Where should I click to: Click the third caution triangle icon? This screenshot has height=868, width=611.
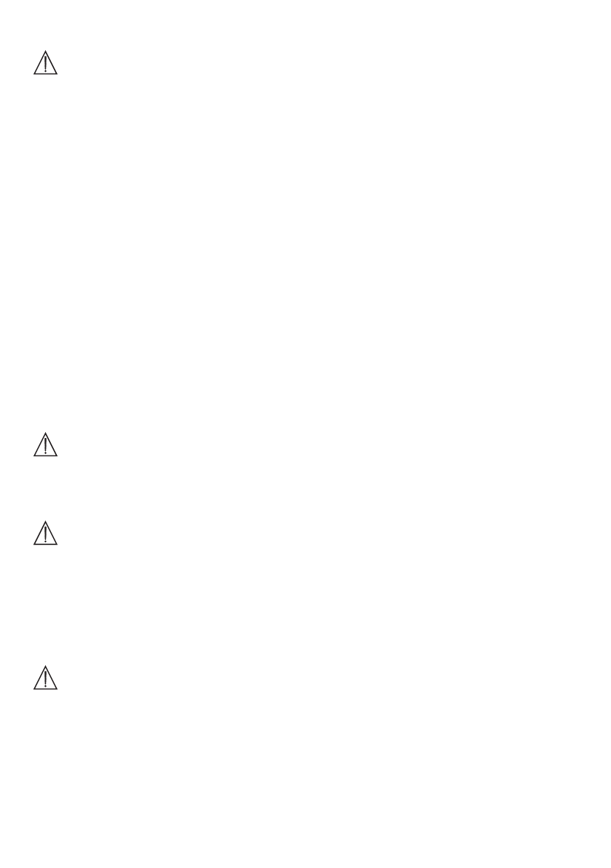45,533
